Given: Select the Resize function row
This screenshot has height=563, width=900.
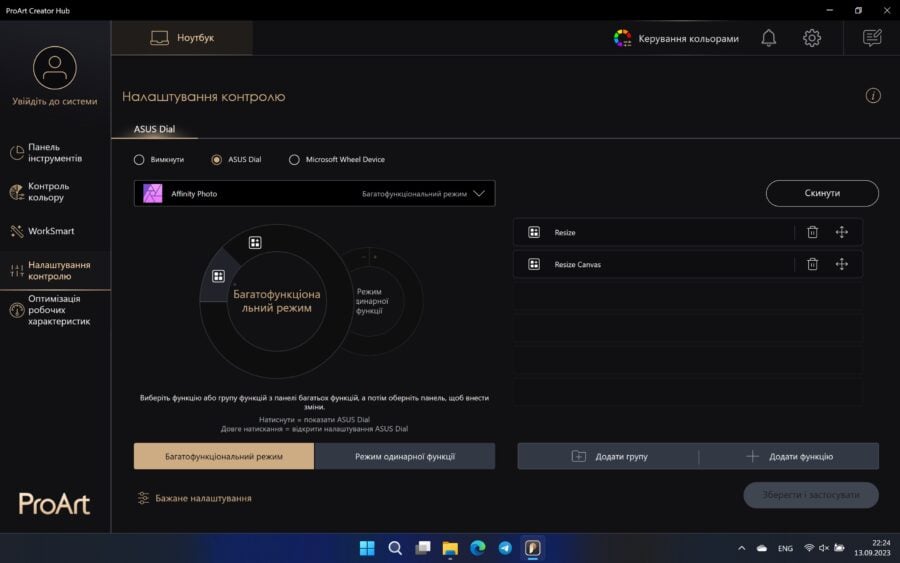Looking at the screenshot, I should pos(688,232).
